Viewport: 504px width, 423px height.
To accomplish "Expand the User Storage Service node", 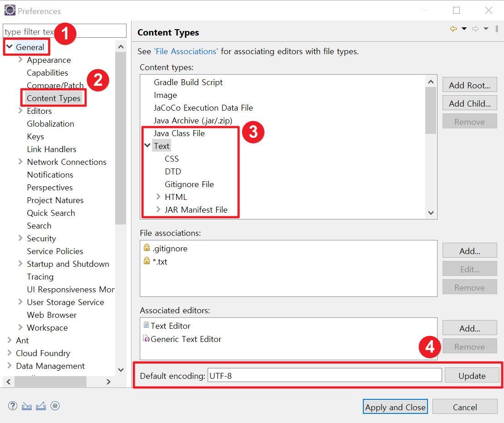I will (x=20, y=302).
